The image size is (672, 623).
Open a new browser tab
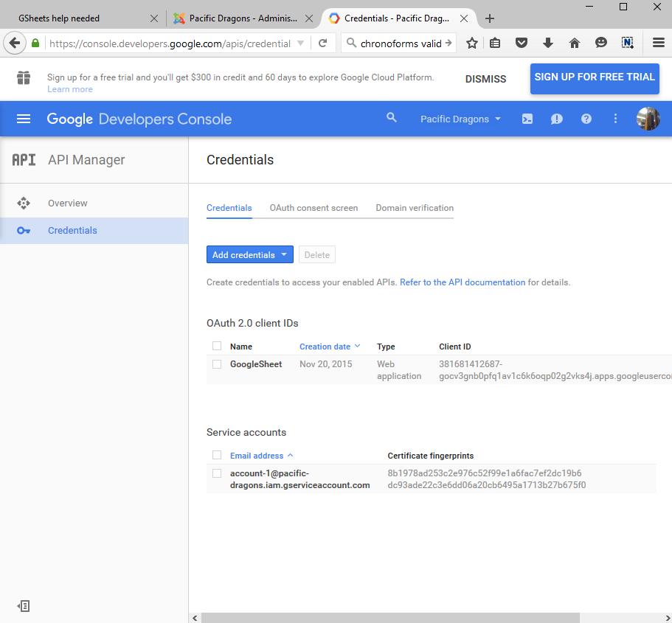coord(489,18)
